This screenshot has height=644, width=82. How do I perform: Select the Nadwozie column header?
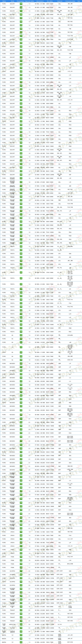point(59,1)
